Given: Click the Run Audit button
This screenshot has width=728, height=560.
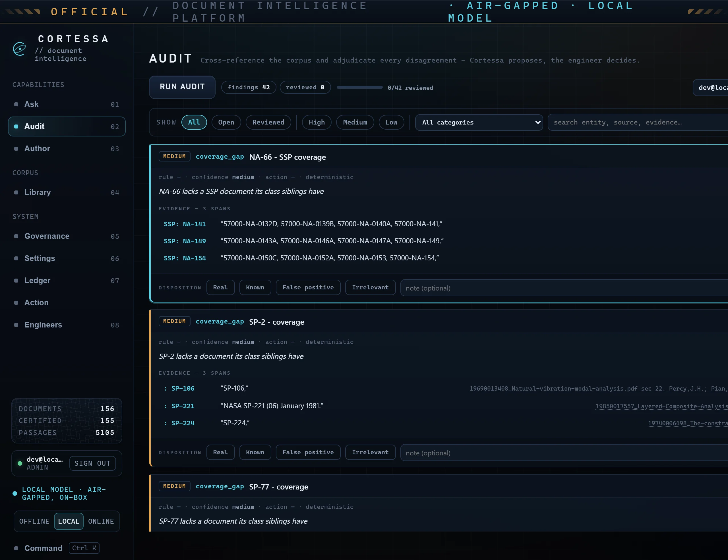Looking at the screenshot, I should point(182,87).
